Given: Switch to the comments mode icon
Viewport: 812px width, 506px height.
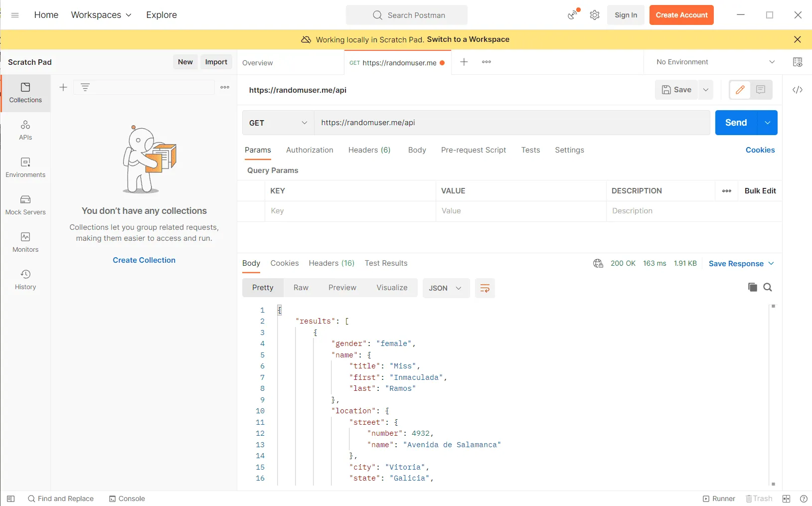Looking at the screenshot, I should 761,90.
